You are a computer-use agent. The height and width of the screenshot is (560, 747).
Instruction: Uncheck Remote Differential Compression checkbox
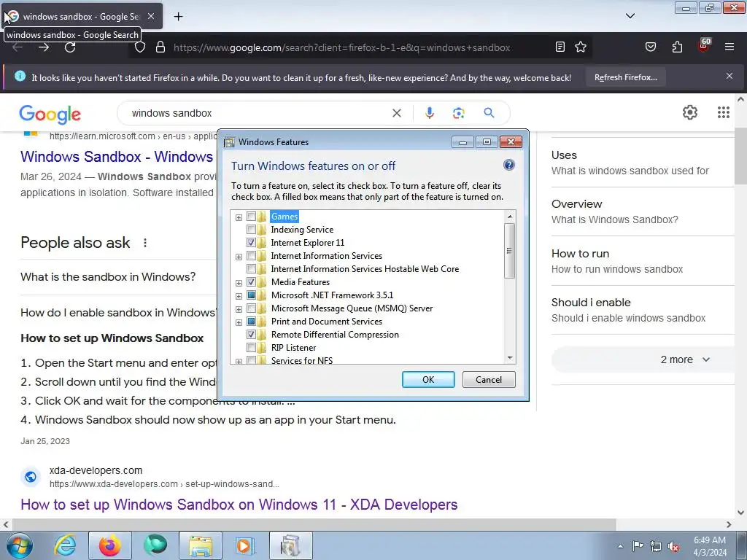[x=251, y=334]
